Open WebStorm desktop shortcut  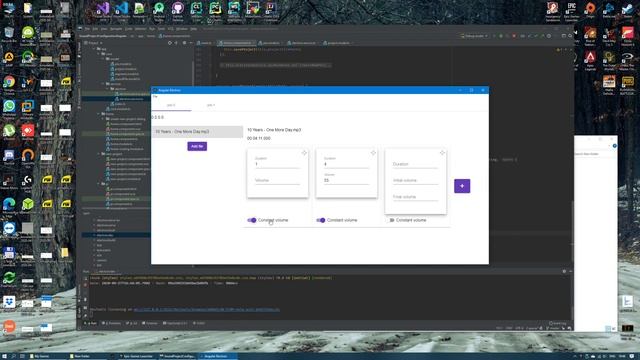(234, 10)
